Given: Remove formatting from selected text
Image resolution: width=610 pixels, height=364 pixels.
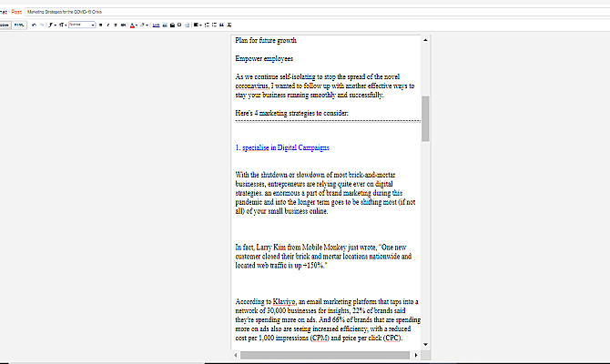Looking at the screenshot, I should coord(229,25).
